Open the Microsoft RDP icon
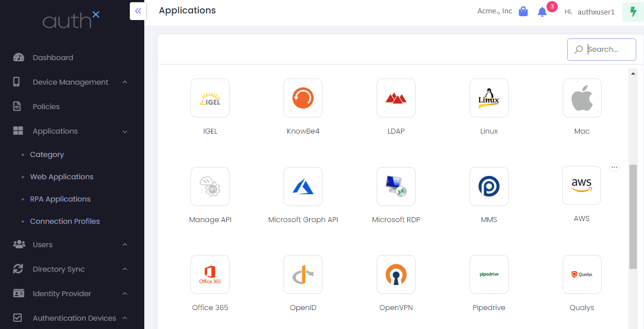Viewport: 644px width, 329px height. pyautogui.click(x=396, y=186)
